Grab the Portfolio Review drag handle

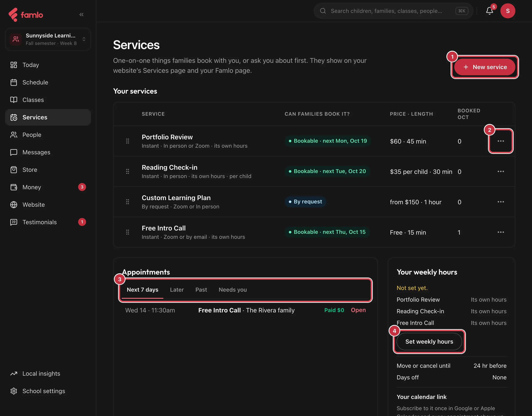click(x=127, y=141)
